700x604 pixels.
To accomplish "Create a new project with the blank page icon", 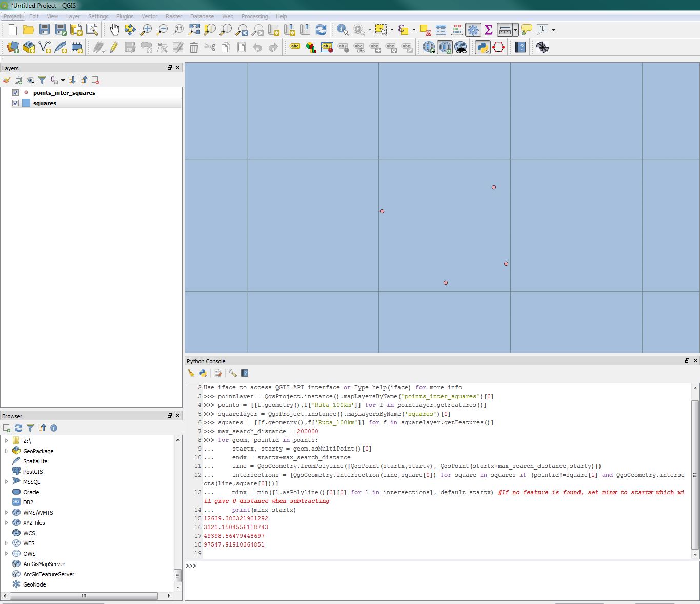I will [13, 29].
